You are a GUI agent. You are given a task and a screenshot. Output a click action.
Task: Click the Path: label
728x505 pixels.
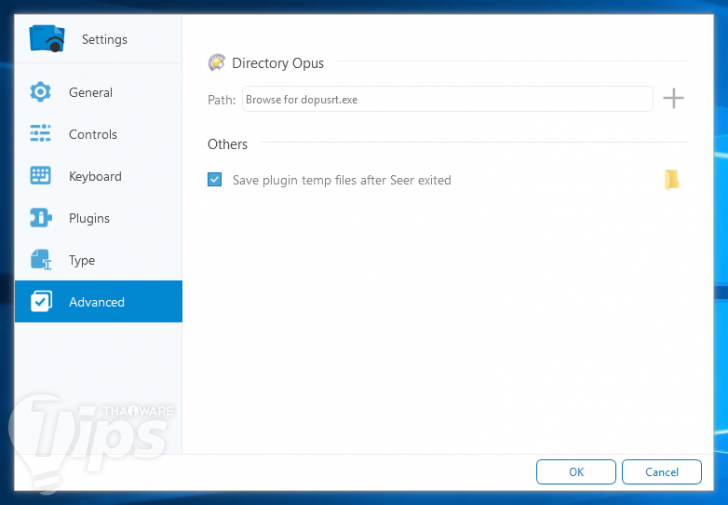(x=221, y=100)
